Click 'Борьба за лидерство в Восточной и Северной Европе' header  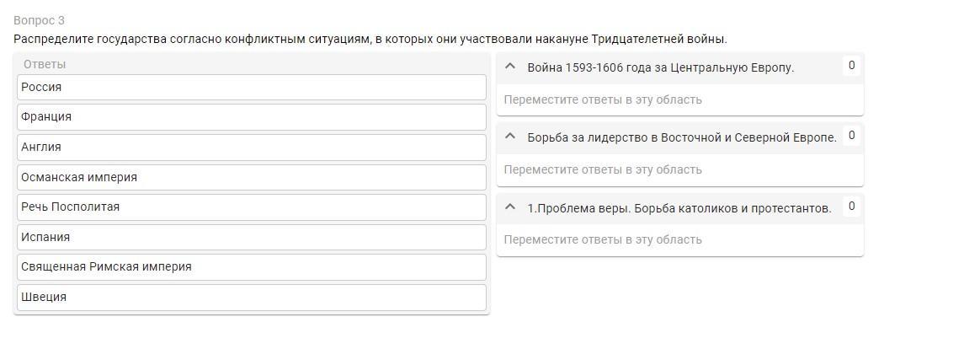point(681,137)
